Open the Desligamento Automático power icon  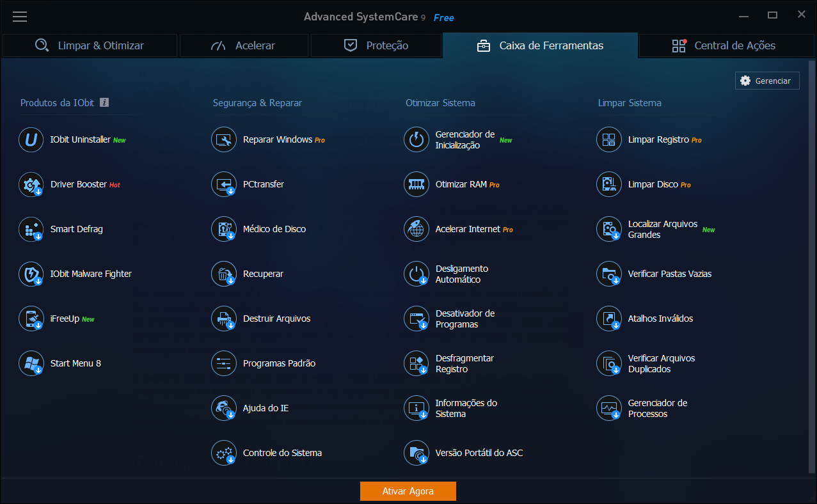pos(416,274)
